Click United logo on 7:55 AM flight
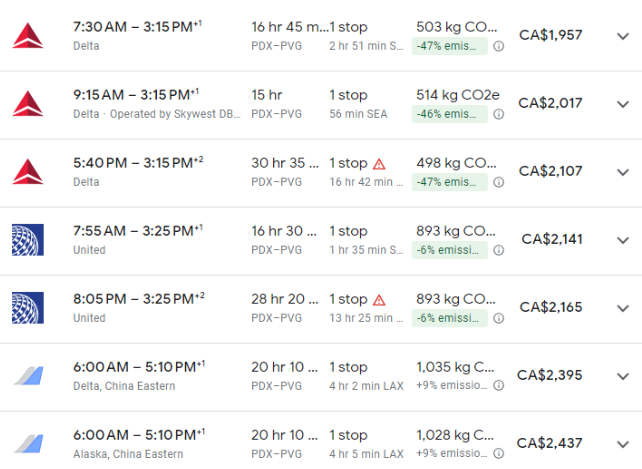Image resolution: width=642 pixels, height=469 pixels. pyautogui.click(x=28, y=240)
